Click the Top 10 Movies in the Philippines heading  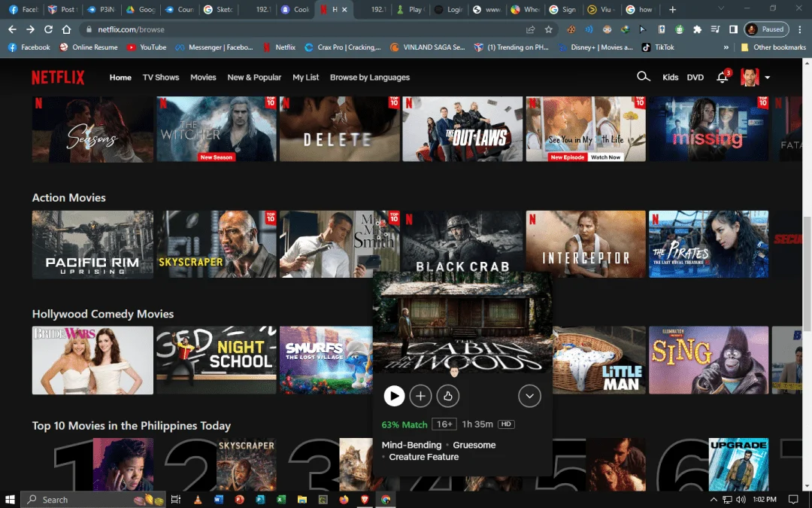click(132, 425)
